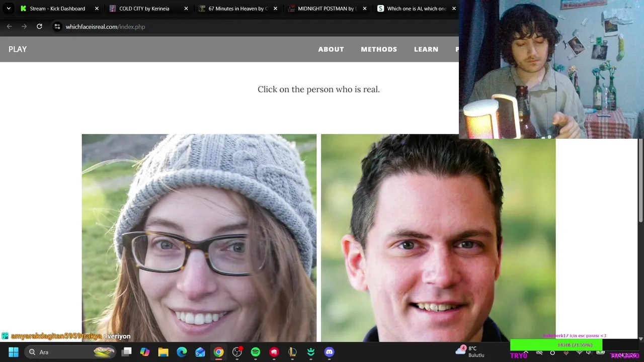The height and width of the screenshot is (362, 644).
Task: Open OBS Studio from the taskbar
Action: (x=237, y=352)
